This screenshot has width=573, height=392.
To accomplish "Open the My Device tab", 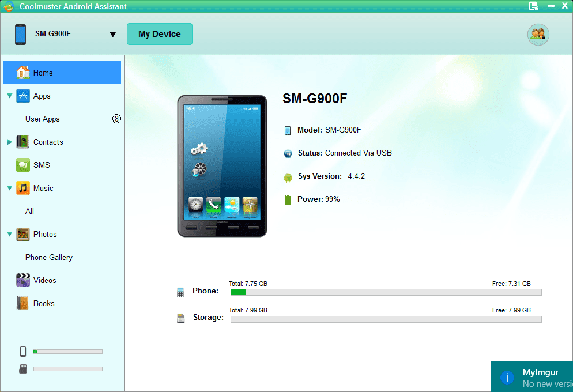I will [x=159, y=34].
